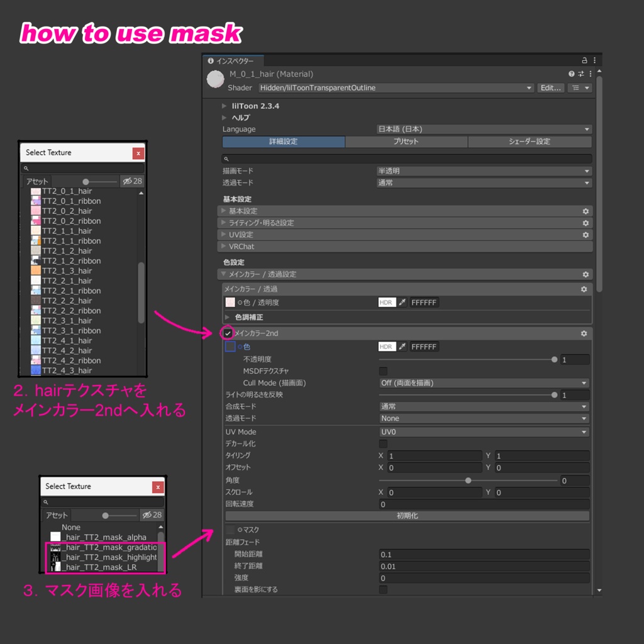Open the 描画モード dropdown
The image size is (644, 644).
click(x=484, y=171)
